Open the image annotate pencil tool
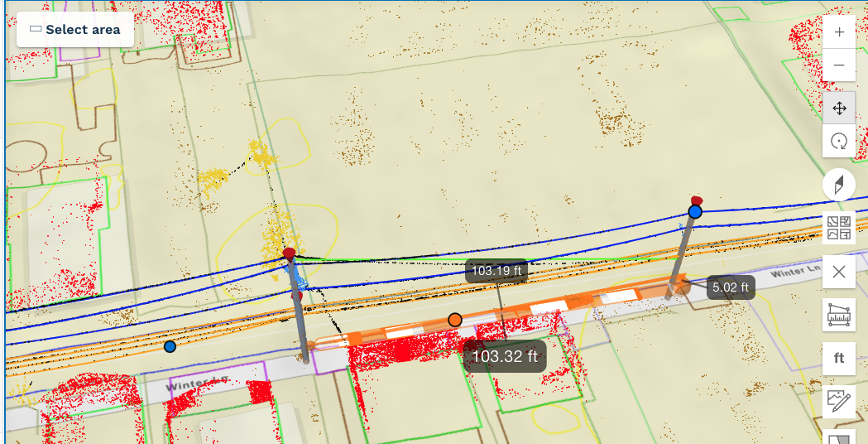This screenshot has height=444, width=868. pyautogui.click(x=839, y=401)
